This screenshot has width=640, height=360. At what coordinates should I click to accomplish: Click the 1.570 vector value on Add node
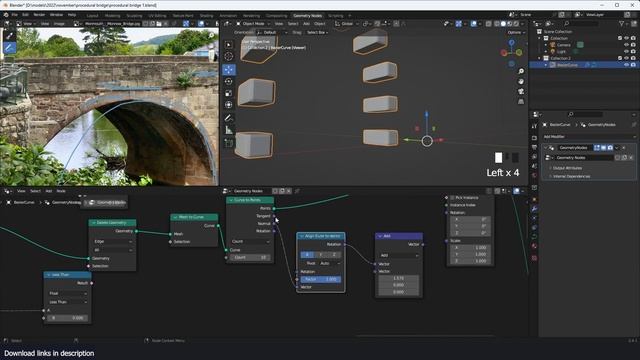[399, 278]
